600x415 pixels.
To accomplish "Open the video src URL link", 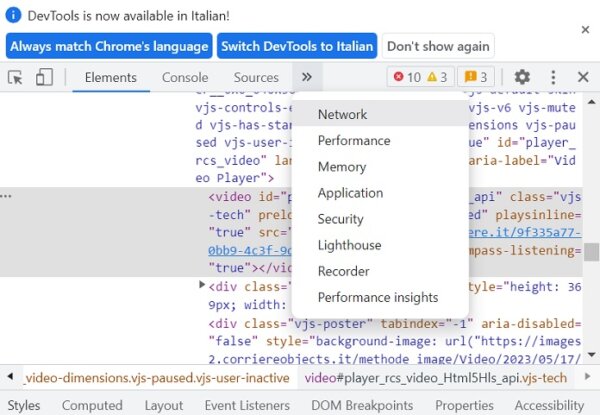I will (x=525, y=232).
